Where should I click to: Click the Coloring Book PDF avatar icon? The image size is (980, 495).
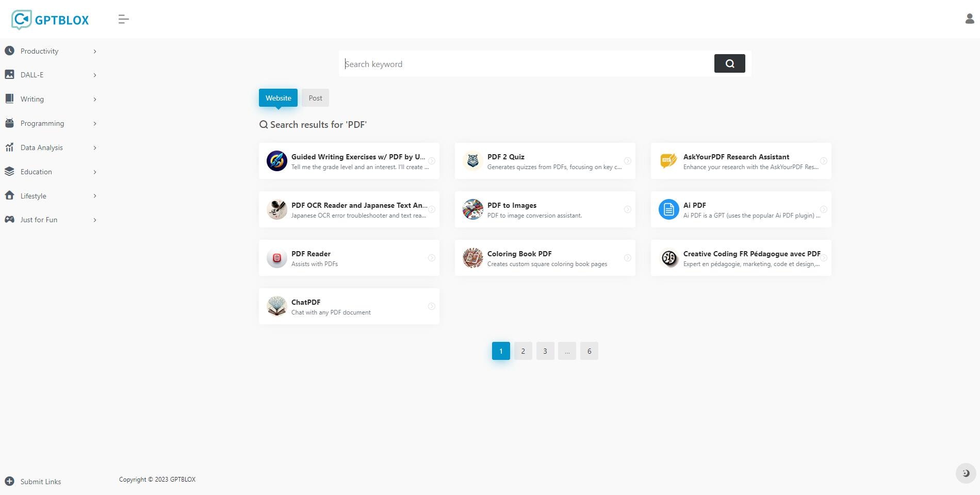click(473, 258)
